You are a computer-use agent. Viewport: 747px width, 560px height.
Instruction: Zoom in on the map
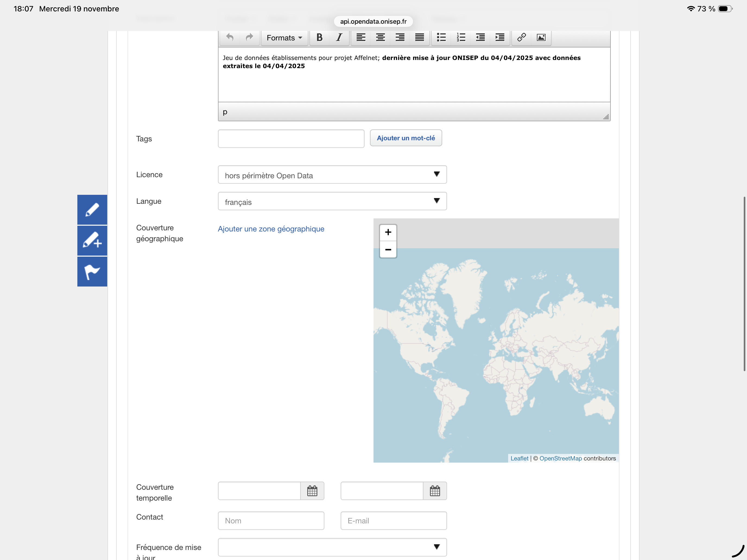click(x=388, y=232)
